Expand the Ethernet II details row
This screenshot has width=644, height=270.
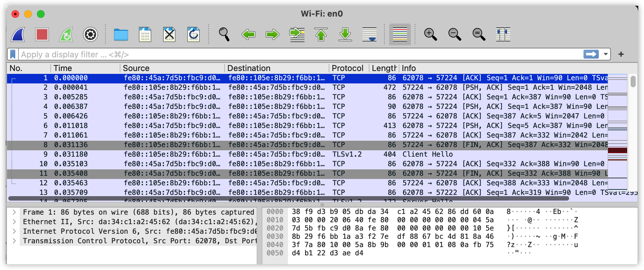tap(14, 222)
